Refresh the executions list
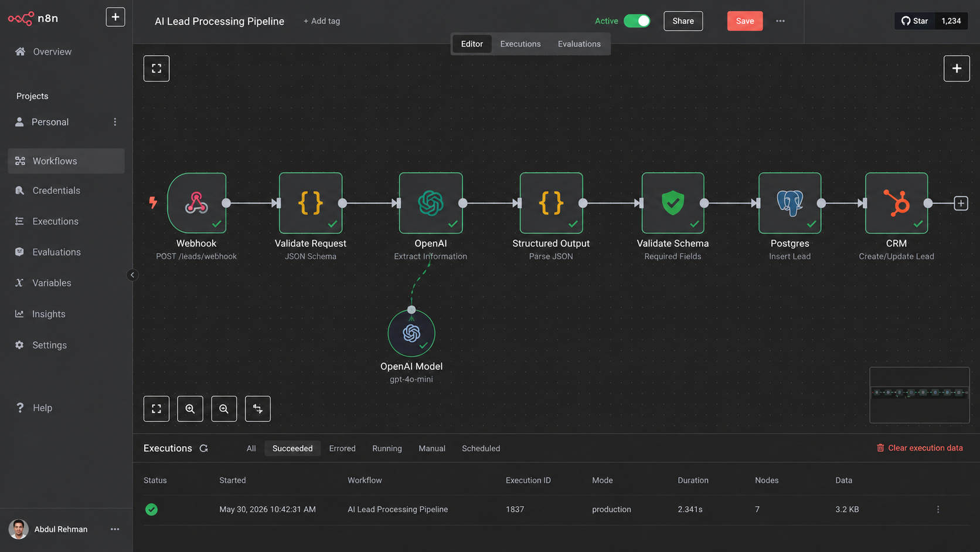The width and height of the screenshot is (980, 552). pyautogui.click(x=204, y=448)
